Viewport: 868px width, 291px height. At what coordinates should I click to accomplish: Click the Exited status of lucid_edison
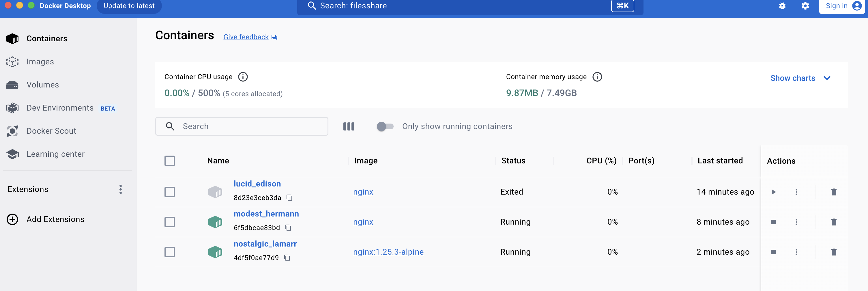[x=512, y=192]
